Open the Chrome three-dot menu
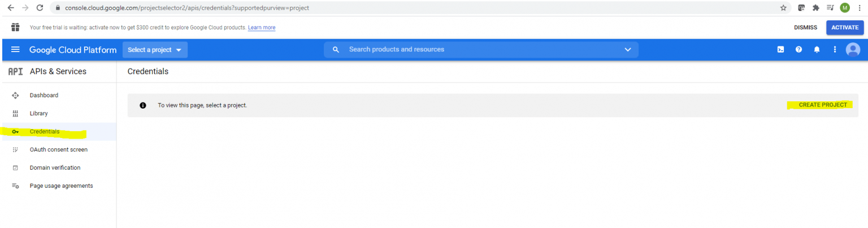Image resolution: width=868 pixels, height=228 pixels. point(860,8)
